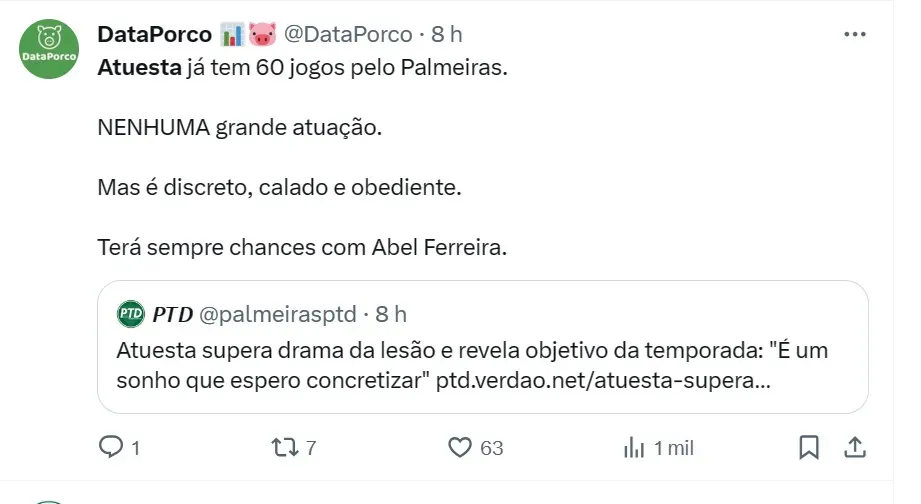Click the PTD round logo in quoted tweet
Image resolution: width=921 pixels, height=504 pixels.
[131, 314]
